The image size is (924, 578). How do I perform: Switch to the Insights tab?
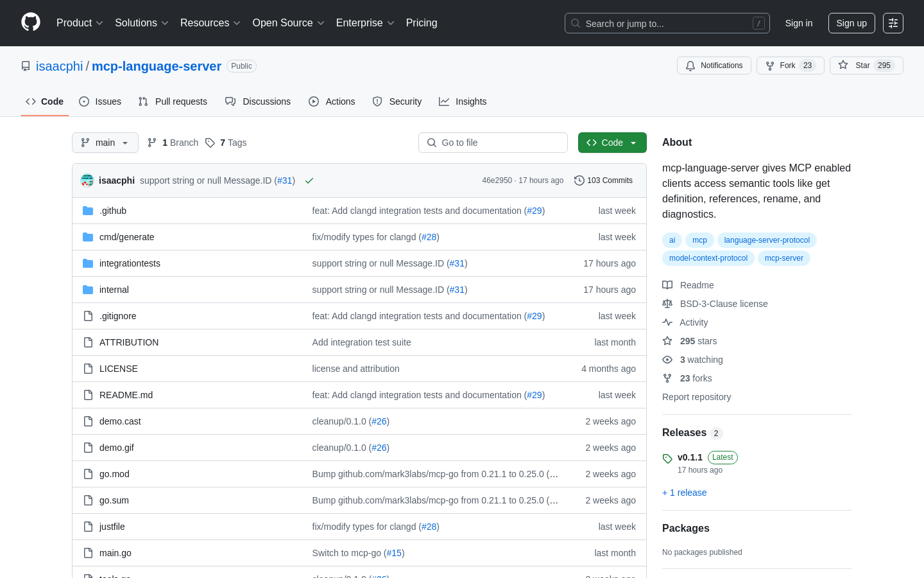[x=463, y=101]
